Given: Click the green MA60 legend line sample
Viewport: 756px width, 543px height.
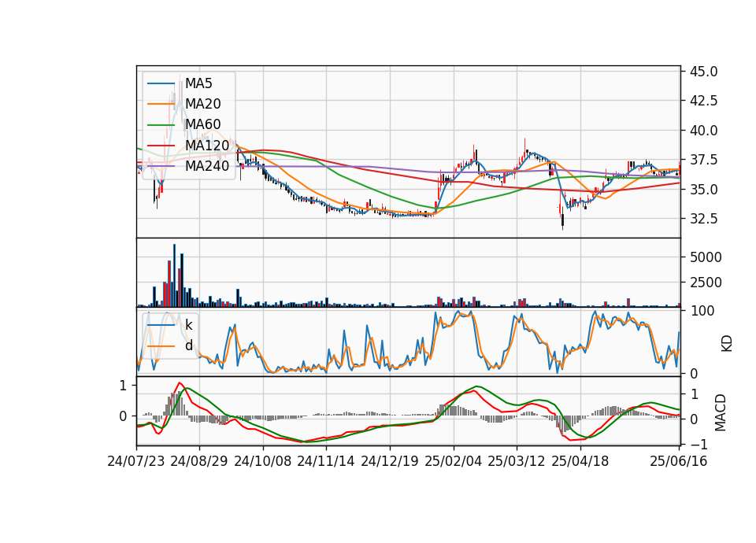Looking at the screenshot, I should [161, 124].
